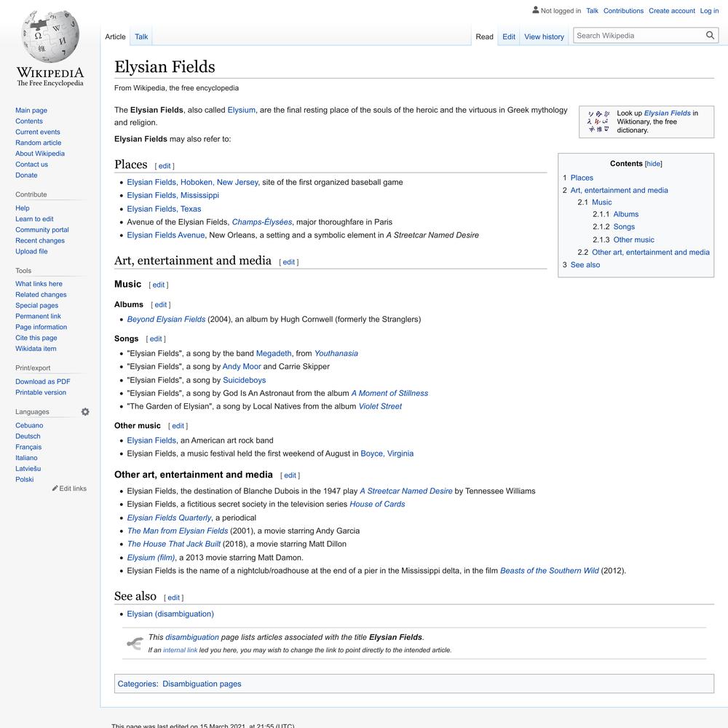This screenshot has height=728, width=728.
Task: Click the disambiguation fork icon
Action: coord(135,643)
